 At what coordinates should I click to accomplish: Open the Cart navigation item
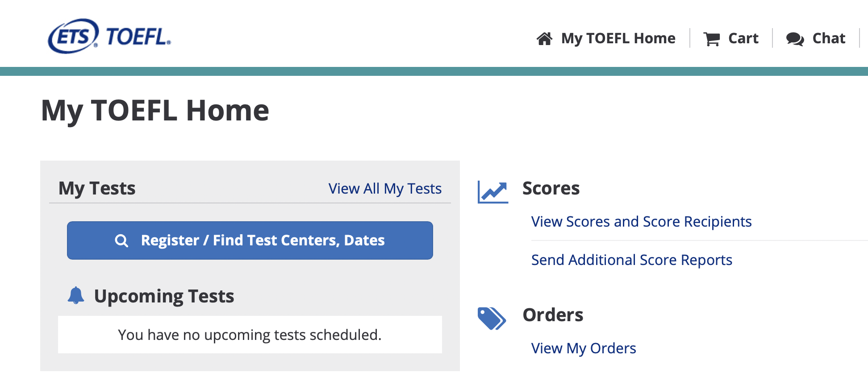click(x=743, y=38)
